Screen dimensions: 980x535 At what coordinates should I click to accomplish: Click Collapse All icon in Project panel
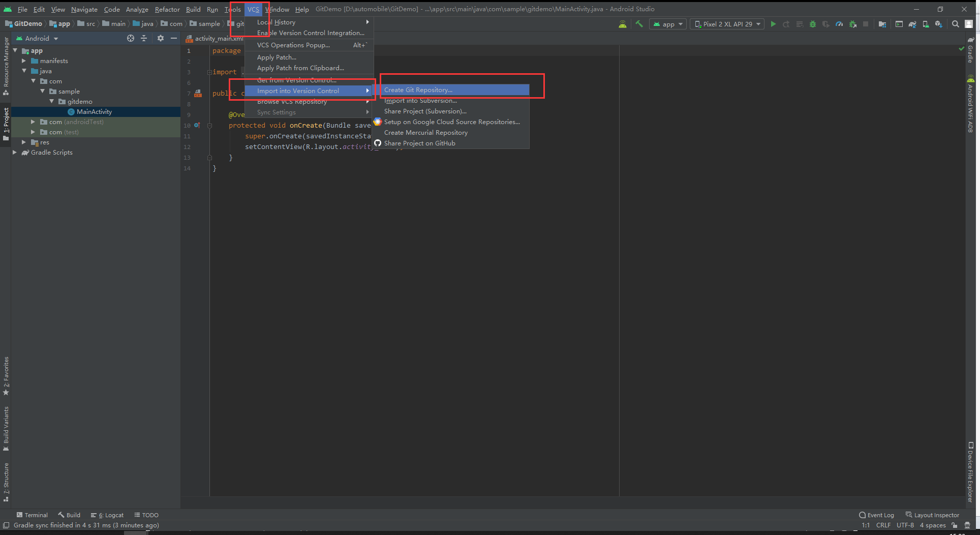144,38
